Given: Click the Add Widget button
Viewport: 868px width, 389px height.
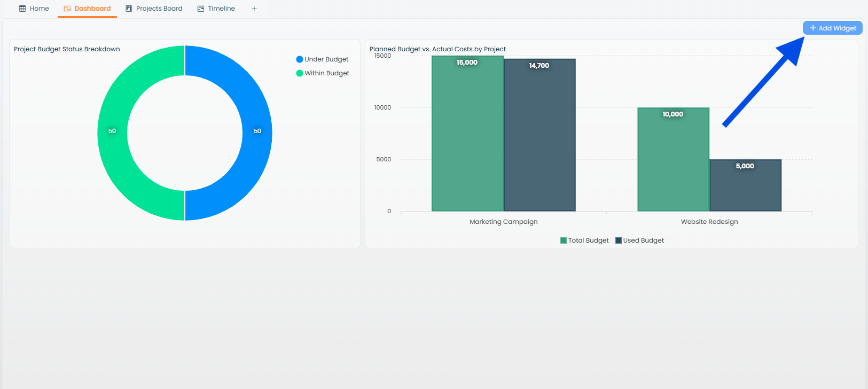Looking at the screenshot, I should click(x=832, y=28).
